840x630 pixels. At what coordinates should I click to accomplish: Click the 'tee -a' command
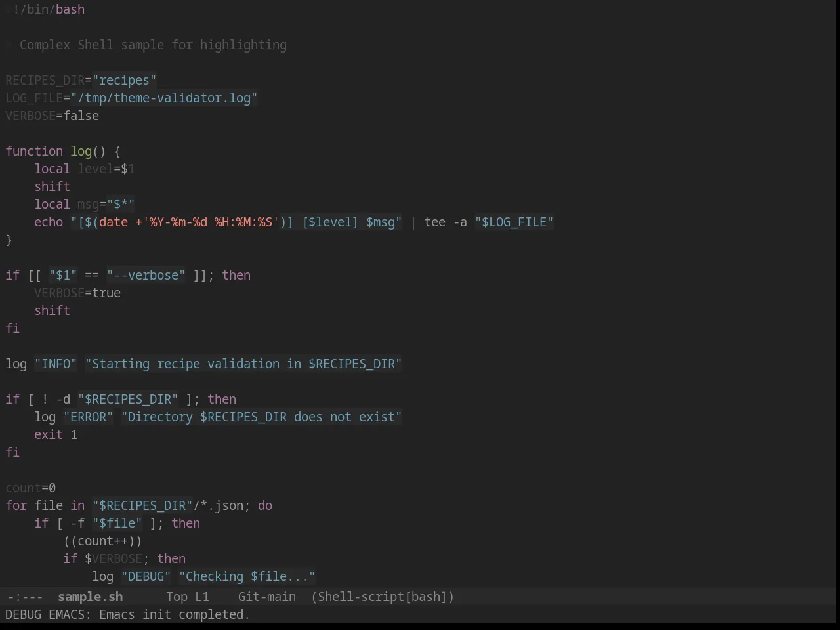click(446, 222)
